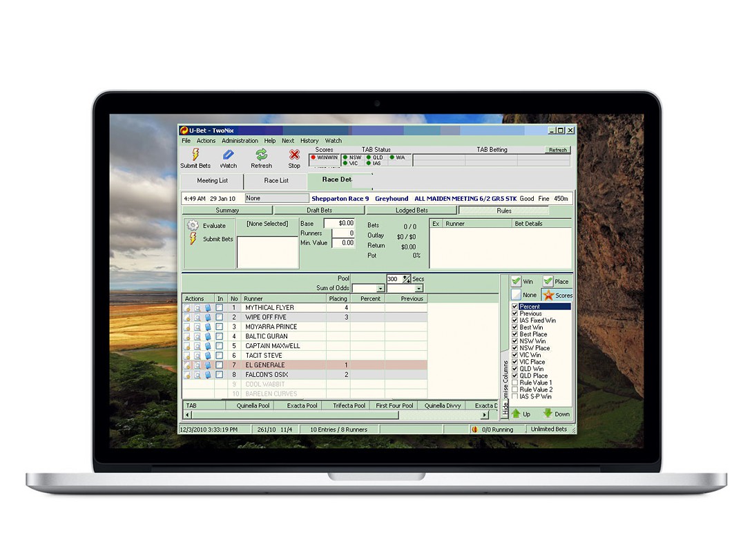Switch to the Lodged Bets tab

point(412,210)
